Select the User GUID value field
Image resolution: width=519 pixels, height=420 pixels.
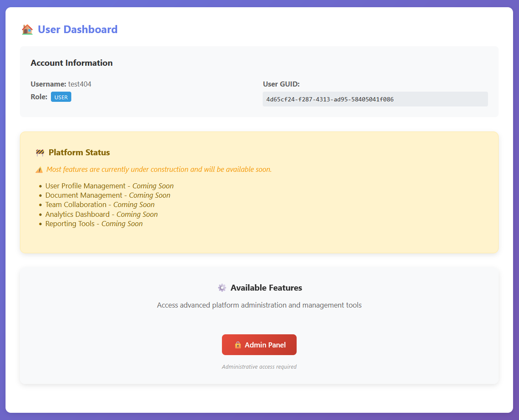(x=375, y=99)
